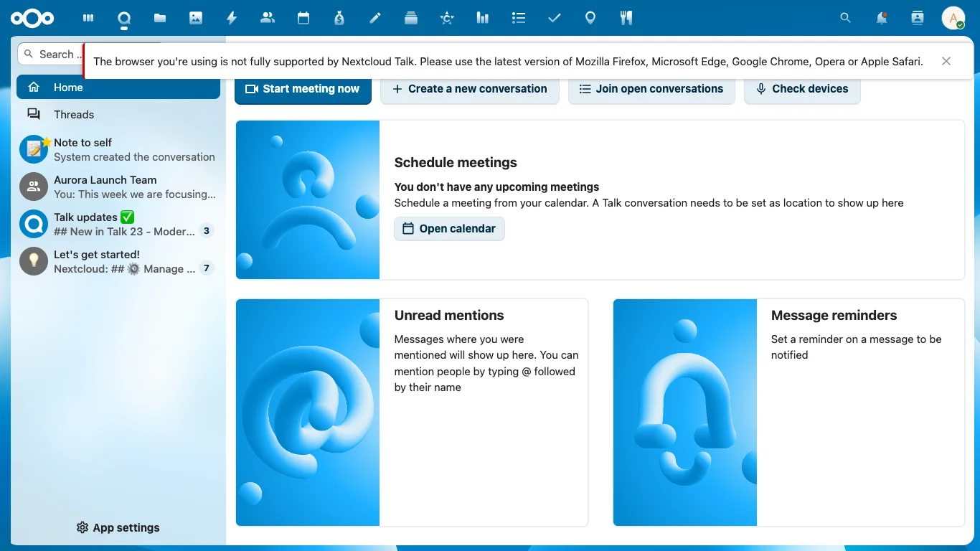The height and width of the screenshot is (551, 980).
Task: Click the Aurora Launch Team group avatar
Action: (x=34, y=187)
